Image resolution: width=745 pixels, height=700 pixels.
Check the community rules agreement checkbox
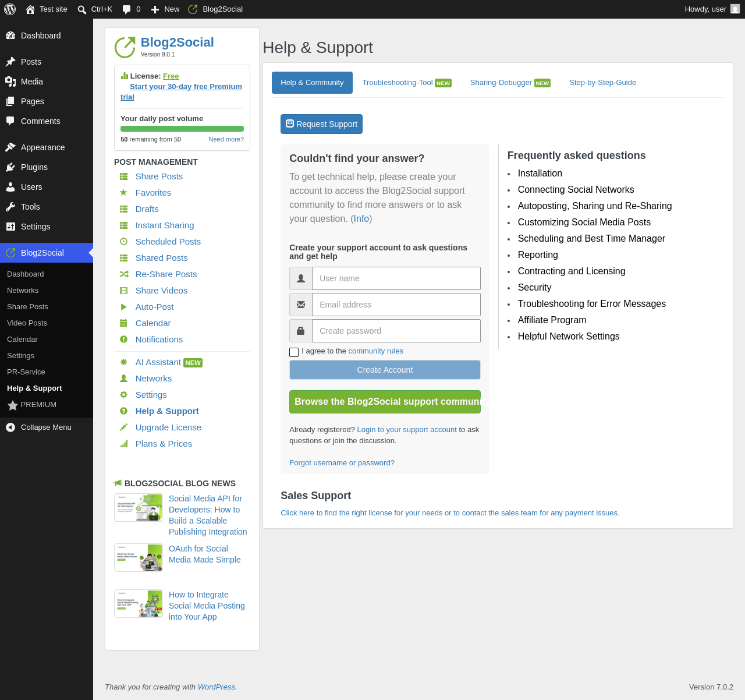click(x=294, y=352)
